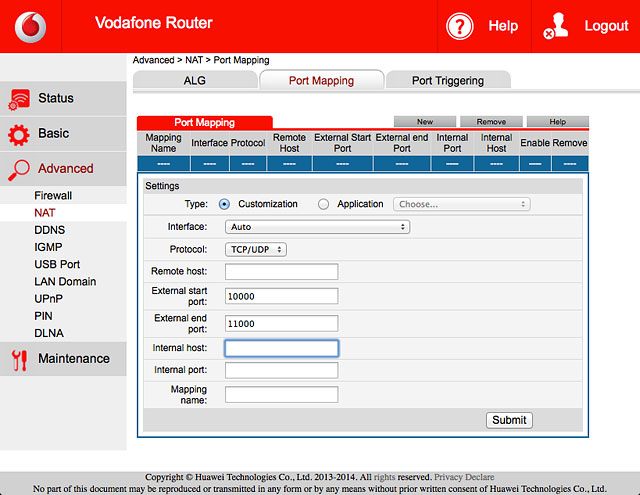Open the Application Choose... dropdown
The height and width of the screenshot is (495, 640).
[x=462, y=204]
